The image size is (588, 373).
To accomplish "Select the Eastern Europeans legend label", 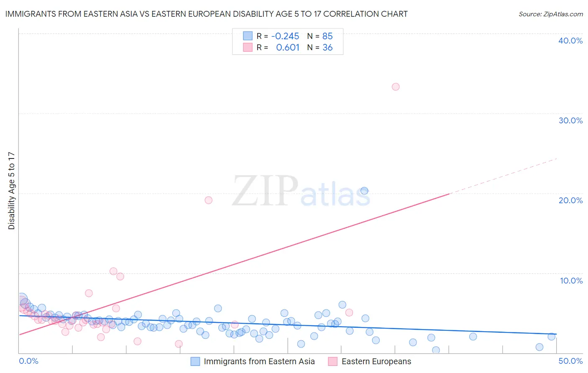I will [376, 361].
